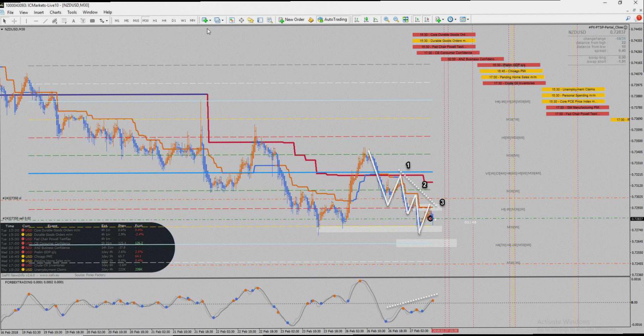Draw a vertical line tool

click(x=26, y=21)
